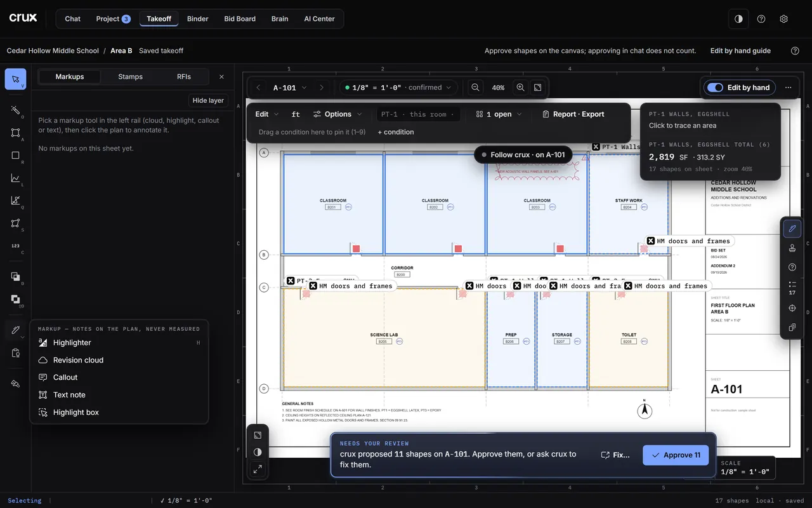This screenshot has height=508, width=812.
Task: Open the help icon in the top bar
Action: (x=761, y=19)
